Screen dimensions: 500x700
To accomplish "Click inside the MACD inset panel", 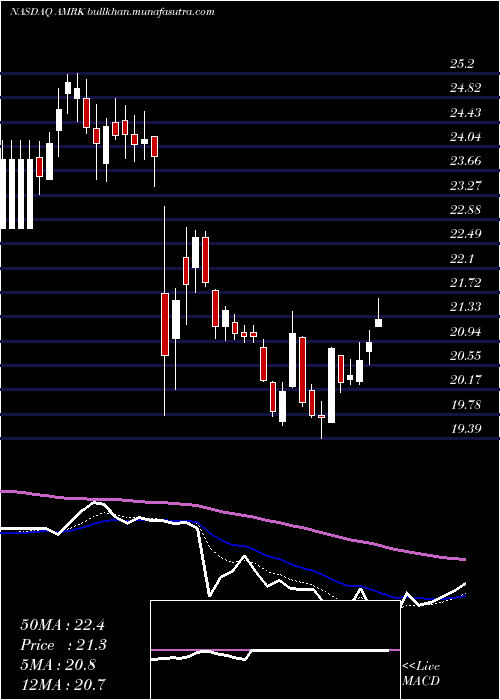I will coord(275,650).
